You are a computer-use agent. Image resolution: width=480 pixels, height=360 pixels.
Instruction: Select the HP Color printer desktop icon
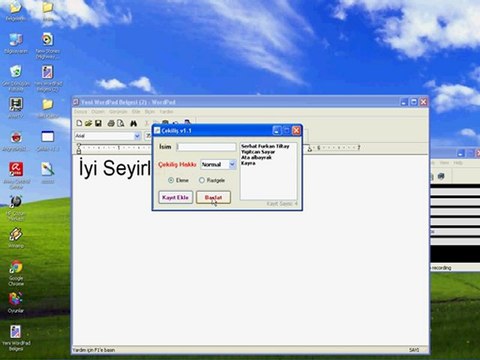(16, 207)
